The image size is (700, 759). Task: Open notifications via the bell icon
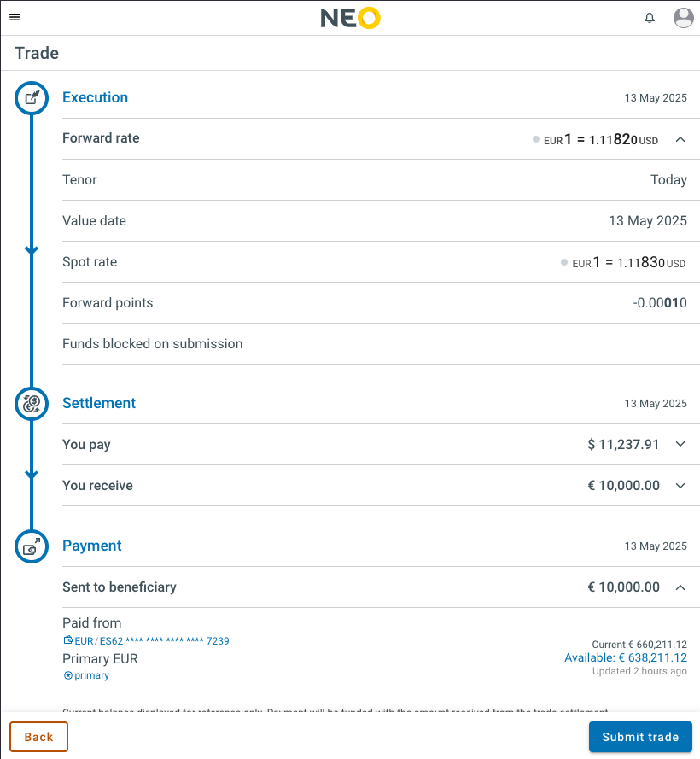pos(649,18)
